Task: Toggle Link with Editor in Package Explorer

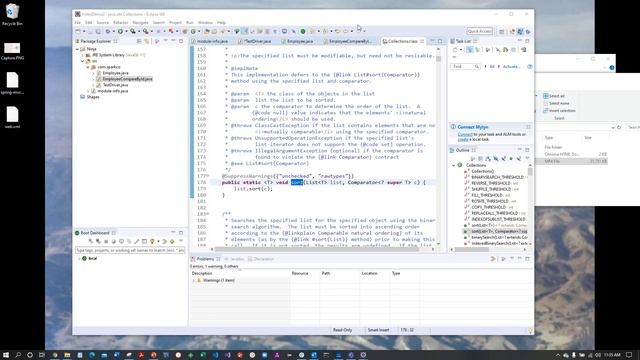Action: point(147,41)
